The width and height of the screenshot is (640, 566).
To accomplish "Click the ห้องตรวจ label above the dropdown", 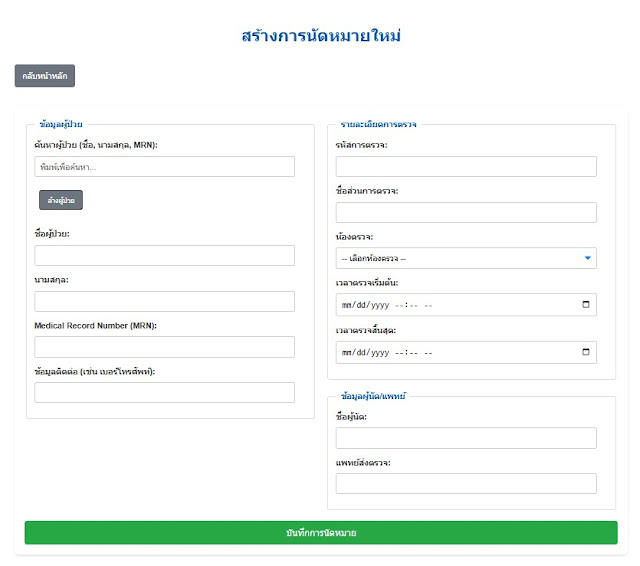I will 355,237.
